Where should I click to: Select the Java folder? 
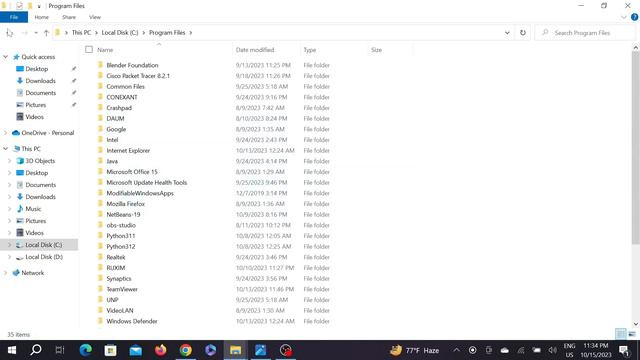[x=112, y=161]
